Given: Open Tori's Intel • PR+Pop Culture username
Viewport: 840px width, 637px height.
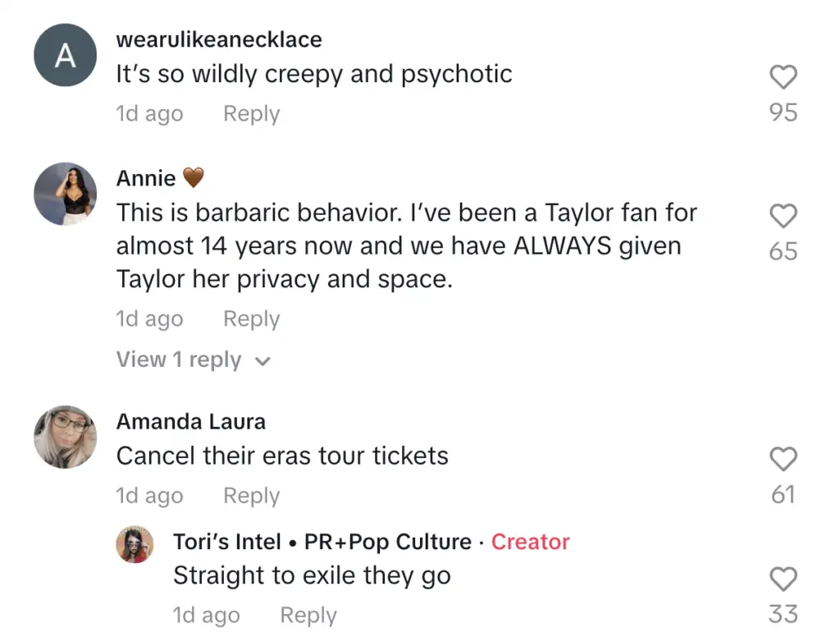Looking at the screenshot, I should coord(322,542).
